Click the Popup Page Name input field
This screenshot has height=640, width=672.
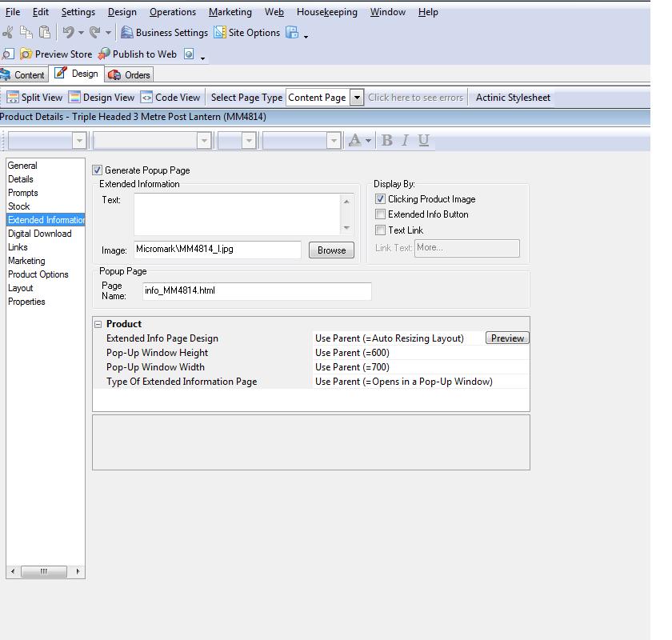[257, 291]
